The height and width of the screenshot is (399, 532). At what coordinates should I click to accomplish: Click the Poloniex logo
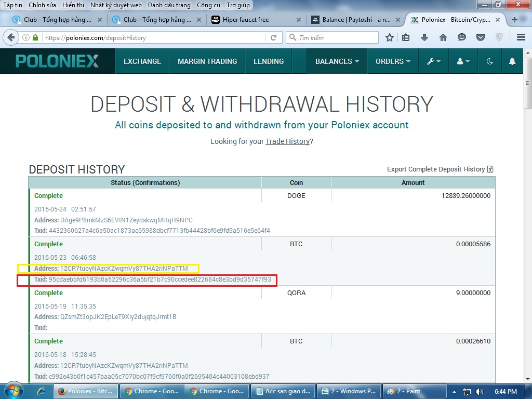(57, 61)
